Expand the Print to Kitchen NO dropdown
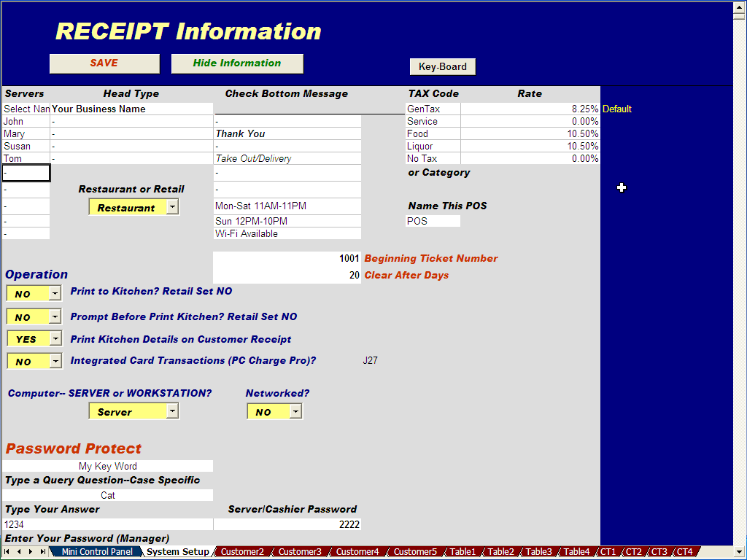Screen dimensions: 747x560 (x=55, y=294)
